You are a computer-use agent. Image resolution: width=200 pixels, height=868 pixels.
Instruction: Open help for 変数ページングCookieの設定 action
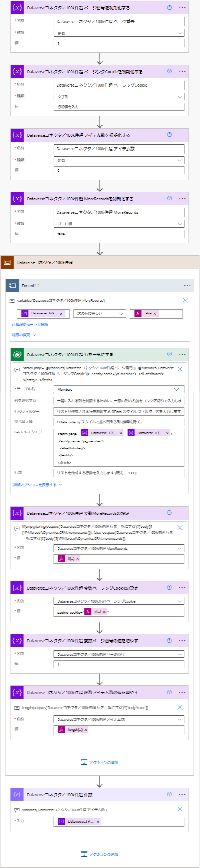170,587
